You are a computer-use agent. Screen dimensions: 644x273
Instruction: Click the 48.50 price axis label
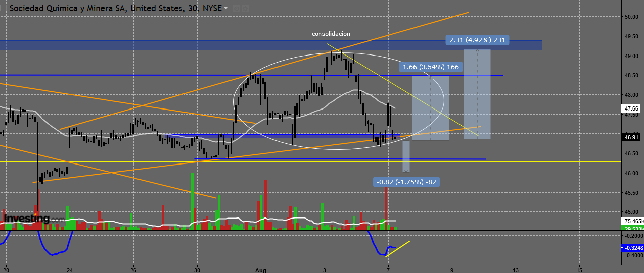[632, 76]
